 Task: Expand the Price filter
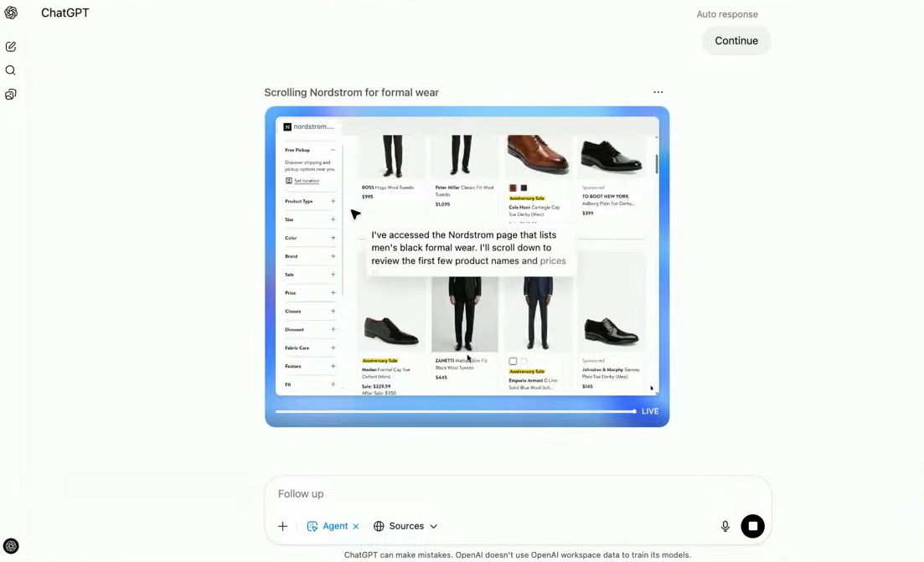point(333,293)
